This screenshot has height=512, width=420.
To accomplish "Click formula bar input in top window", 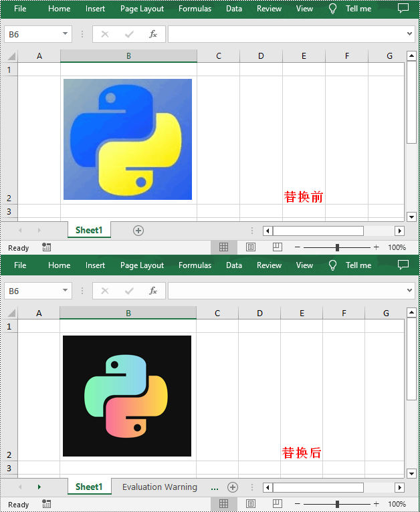I will (287, 34).
